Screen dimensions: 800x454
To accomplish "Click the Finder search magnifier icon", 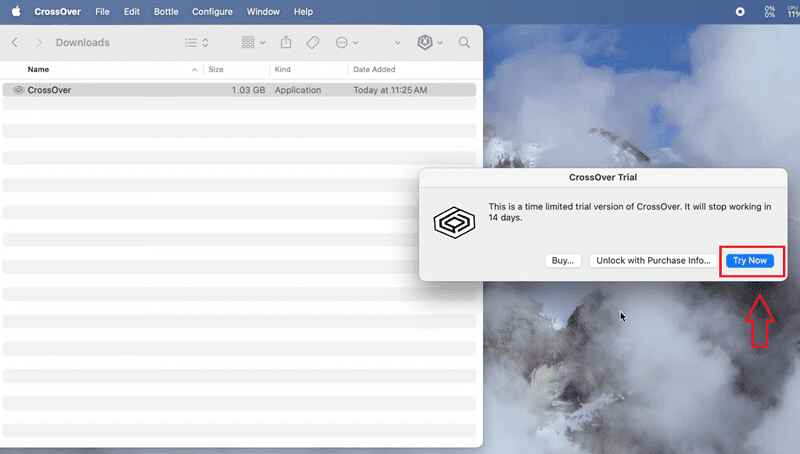I will (464, 42).
